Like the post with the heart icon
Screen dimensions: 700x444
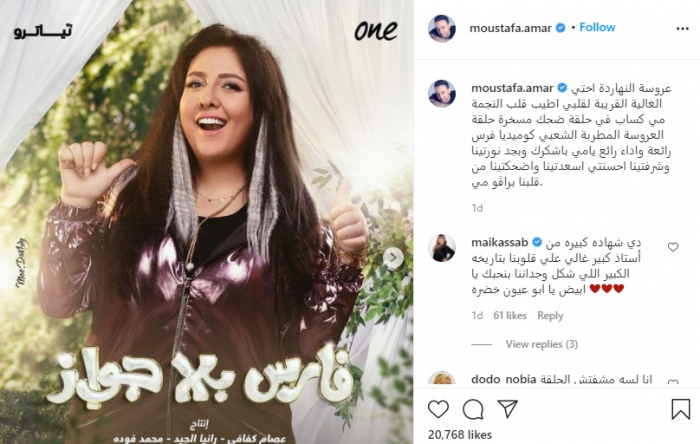coord(438,409)
